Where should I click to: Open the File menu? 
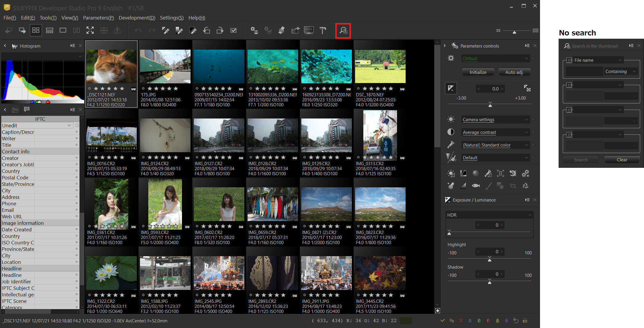(10, 18)
